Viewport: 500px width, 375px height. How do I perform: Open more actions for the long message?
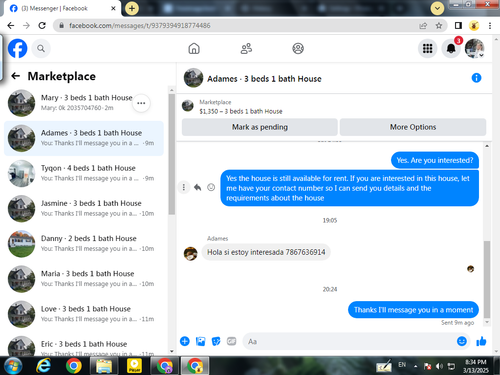click(x=184, y=187)
